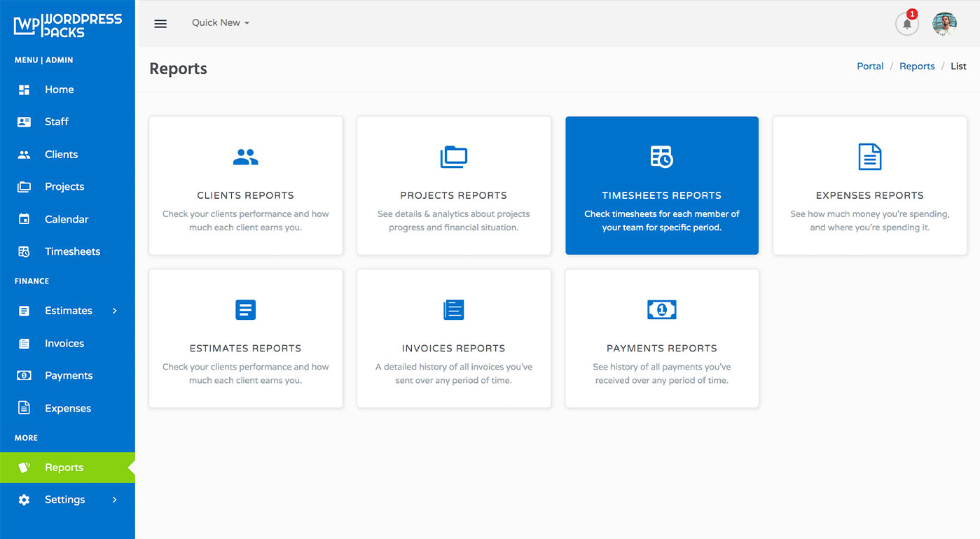This screenshot has height=539, width=980.
Task: Click the Payments banknote icon
Action: [x=25, y=375]
